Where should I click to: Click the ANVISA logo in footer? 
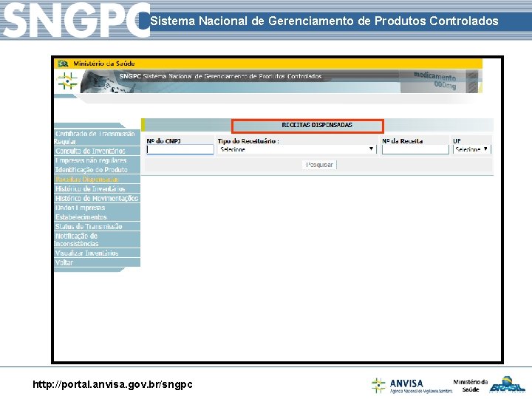pyautogui.click(x=412, y=386)
